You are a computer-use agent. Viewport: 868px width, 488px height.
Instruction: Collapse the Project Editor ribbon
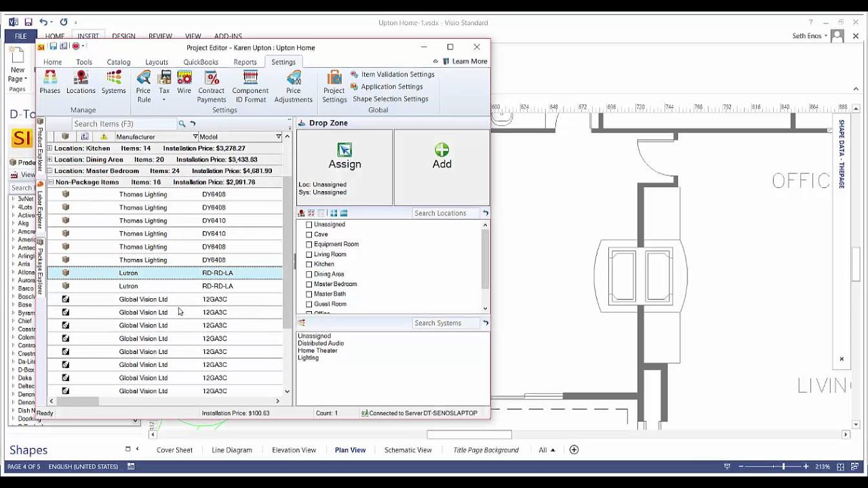coord(435,62)
